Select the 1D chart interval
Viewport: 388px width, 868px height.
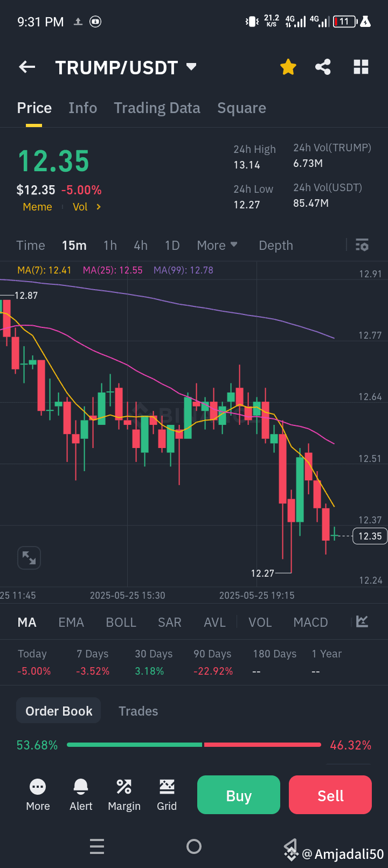172,246
